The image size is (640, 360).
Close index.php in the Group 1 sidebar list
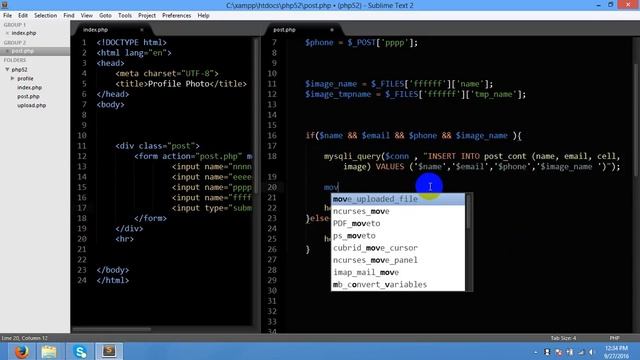7,33
